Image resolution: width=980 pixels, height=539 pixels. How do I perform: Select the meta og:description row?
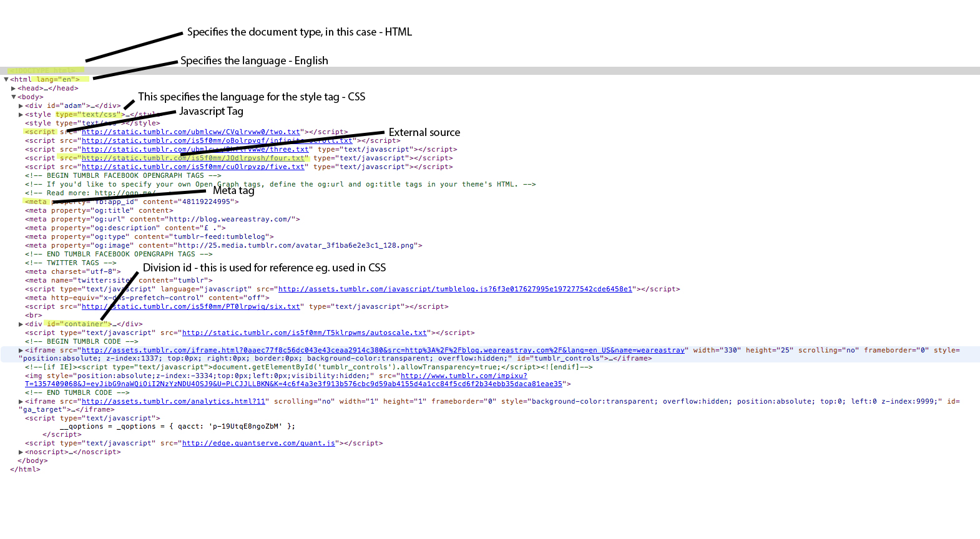tap(125, 228)
